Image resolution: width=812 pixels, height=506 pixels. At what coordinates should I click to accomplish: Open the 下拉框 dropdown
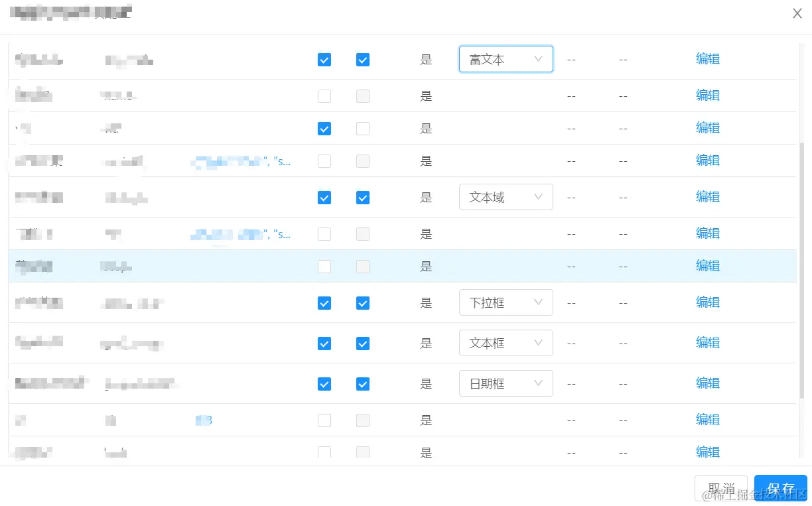[506, 302]
